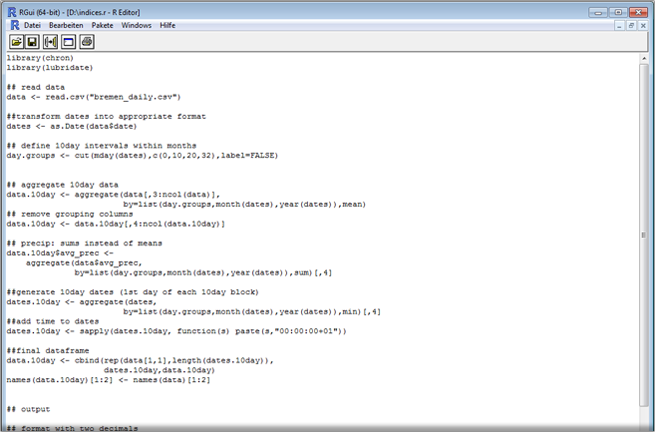The height and width of the screenshot is (432, 655).
Task: Click the 'day.groups <- cut(mday(dates)...' line
Action: point(142,155)
